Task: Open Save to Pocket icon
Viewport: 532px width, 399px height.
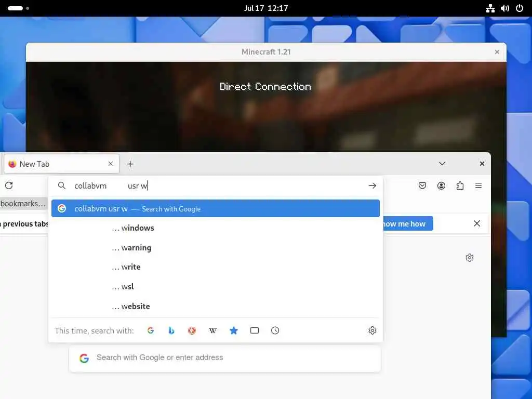Action: [422, 185]
